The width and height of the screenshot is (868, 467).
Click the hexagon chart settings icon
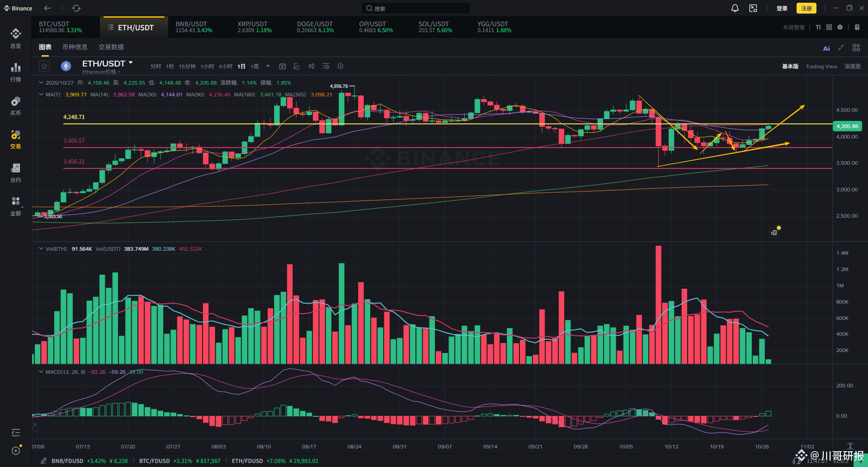(x=340, y=66)
